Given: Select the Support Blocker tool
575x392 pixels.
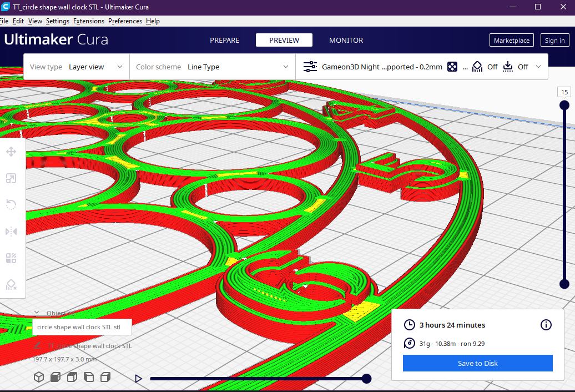Looking at the screenshot, I should (x=11, y=284).
